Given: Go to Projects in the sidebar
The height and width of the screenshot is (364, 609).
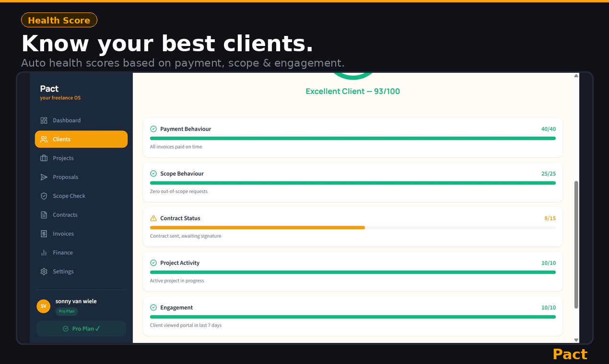Looking at the screenshot, I should 81,158.
